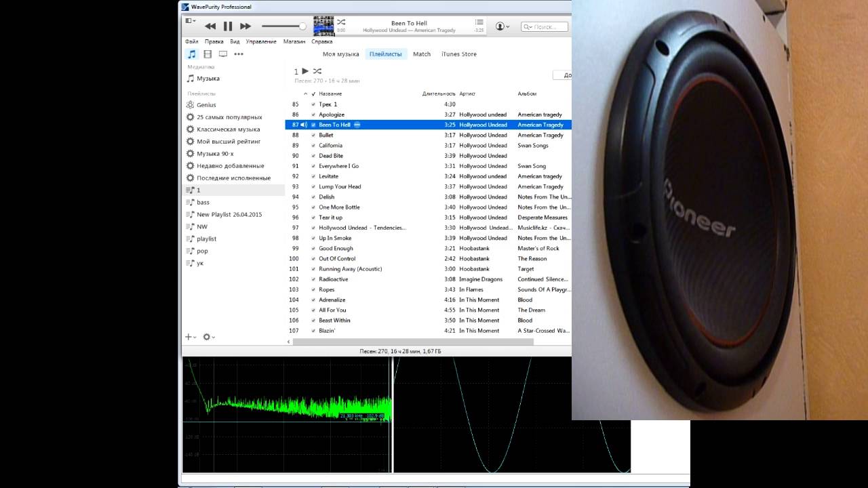Image resolution: width=868 pixels, height=488 pixels.
Task: Play playlist 1 from the header
Action: point(305,71)
